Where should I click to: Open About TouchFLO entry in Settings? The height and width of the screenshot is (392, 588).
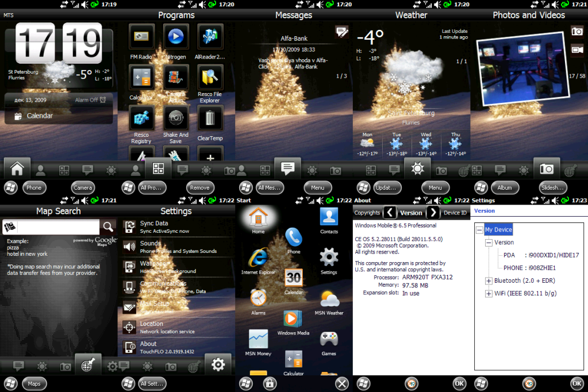coord(176,347)
